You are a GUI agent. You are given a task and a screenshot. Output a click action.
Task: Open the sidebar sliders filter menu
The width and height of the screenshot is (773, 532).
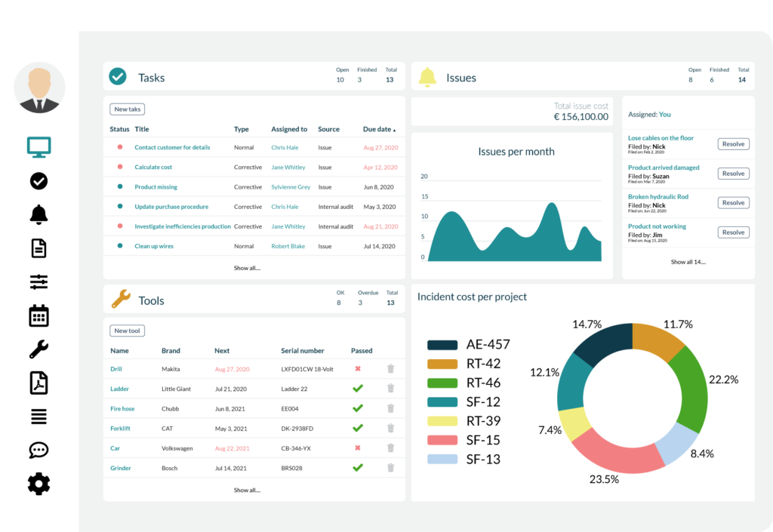39,282
